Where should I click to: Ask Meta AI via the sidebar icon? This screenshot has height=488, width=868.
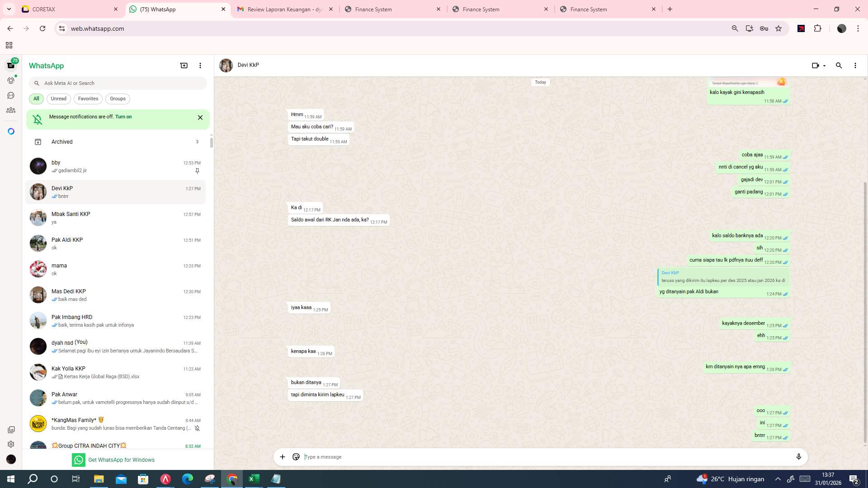tap(10, 131)
